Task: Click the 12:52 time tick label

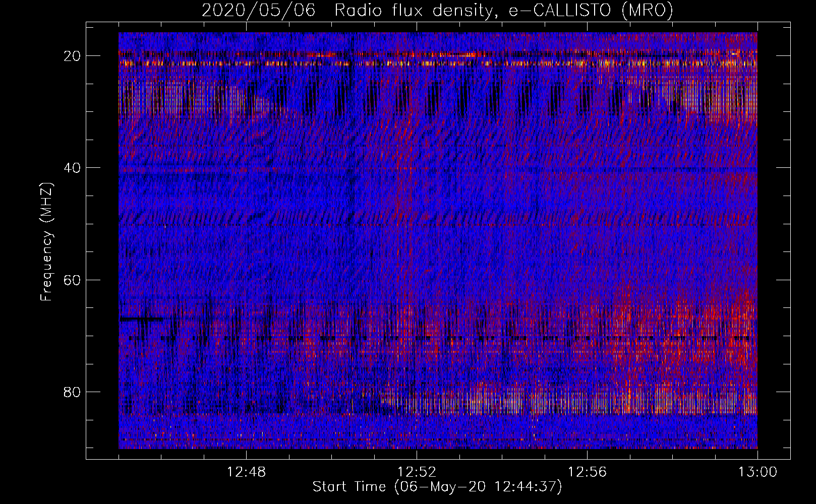Action: tap(417, 472)
